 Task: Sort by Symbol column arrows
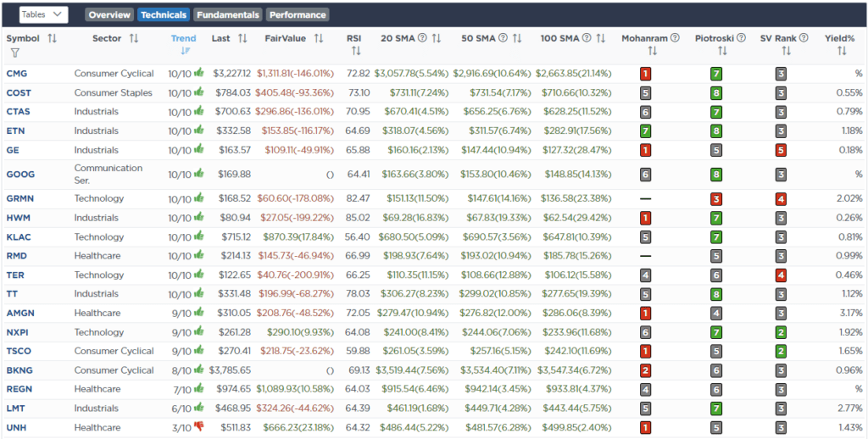tap(52, 38)
